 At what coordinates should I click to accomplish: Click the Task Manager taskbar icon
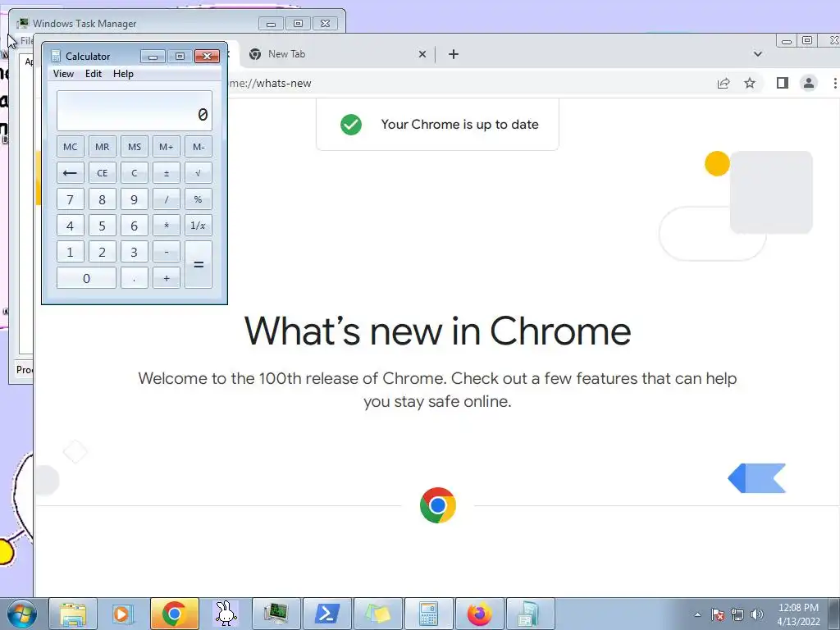tap(276, 614)
